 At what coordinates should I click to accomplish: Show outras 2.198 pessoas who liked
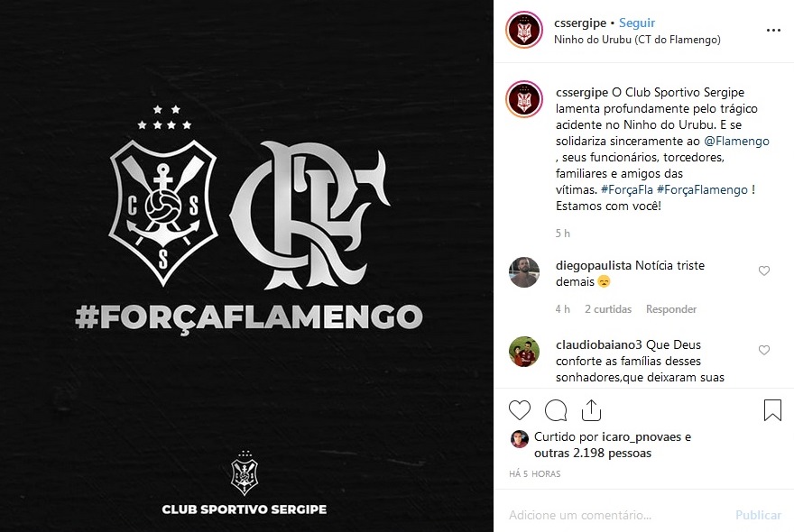tap(593, 453)
